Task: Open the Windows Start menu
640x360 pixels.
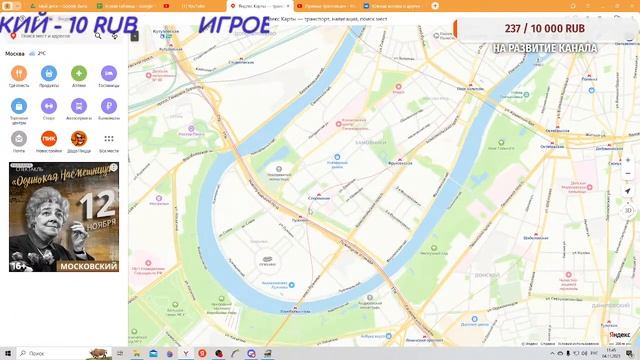Action: 8,353
